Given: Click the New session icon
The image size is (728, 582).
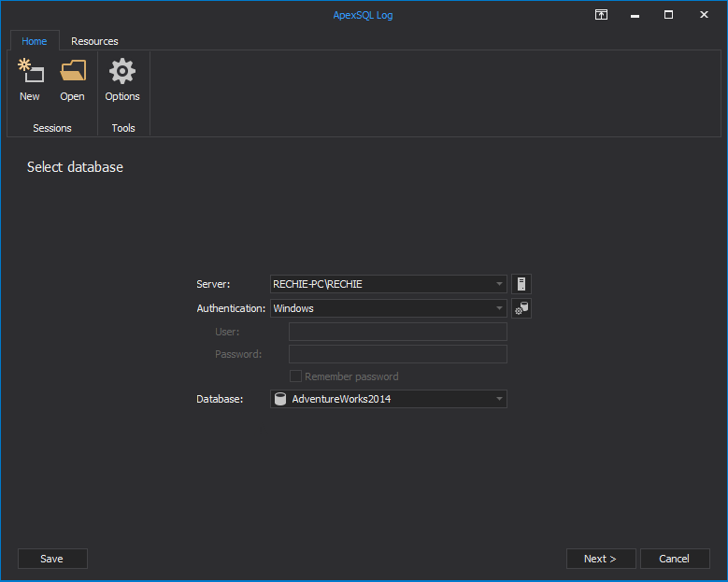Looking at the screenshot, I should 30,79.
